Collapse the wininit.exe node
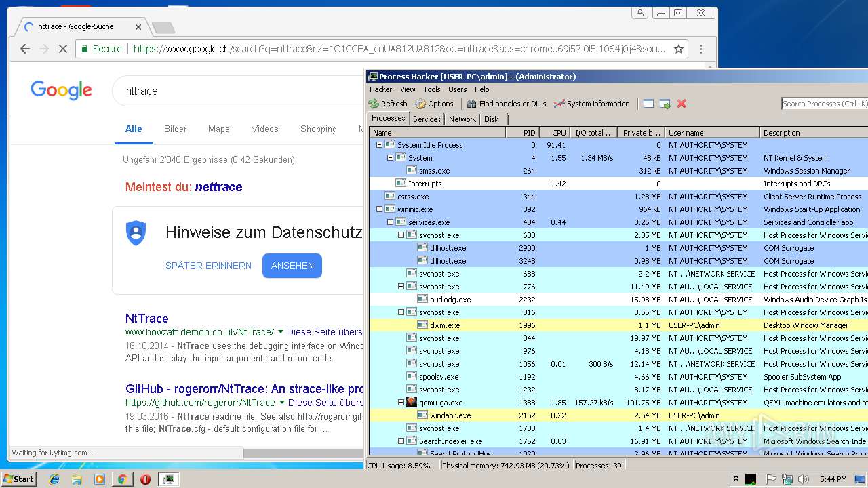The height and width of the screenshot is (488, 868). 379,209
